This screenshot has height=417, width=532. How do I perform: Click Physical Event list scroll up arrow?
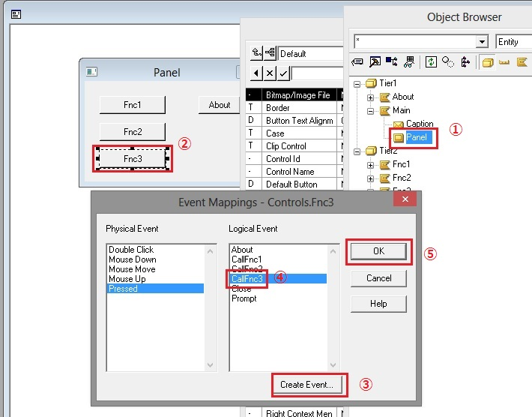click(x=210, y=252)
